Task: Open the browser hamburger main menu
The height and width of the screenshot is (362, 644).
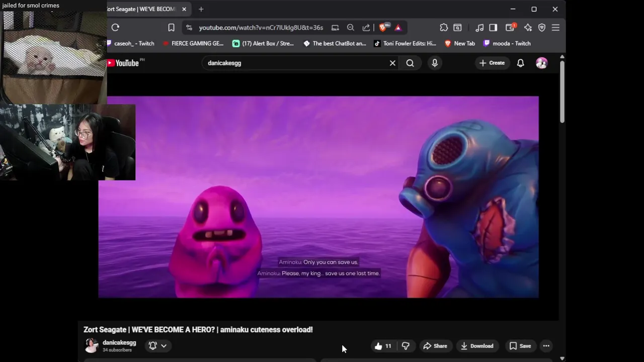Action: point(555,28)
